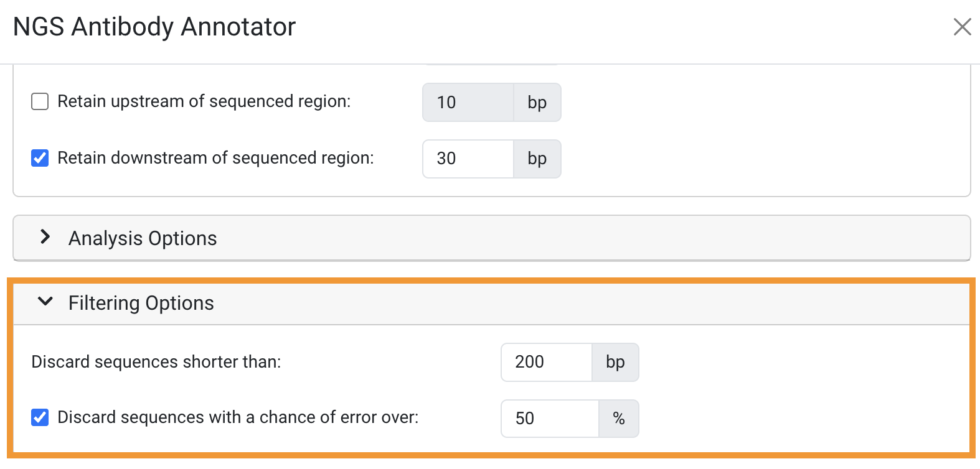Click the Filtering Options section title

[x=141, y=303]
